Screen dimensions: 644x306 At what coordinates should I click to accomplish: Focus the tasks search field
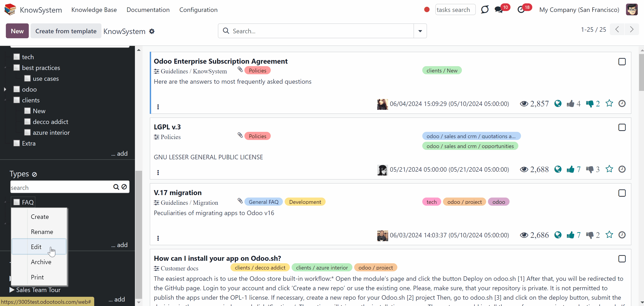(455, 10)
